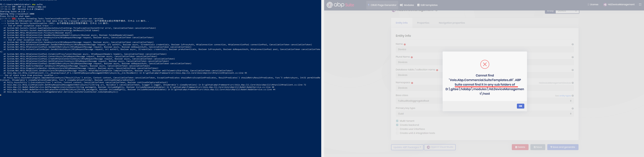Screen dimensions: 644x157
Task: Click the ABP Suite logo
Action: pyautogui.click(x=340, y=5)
